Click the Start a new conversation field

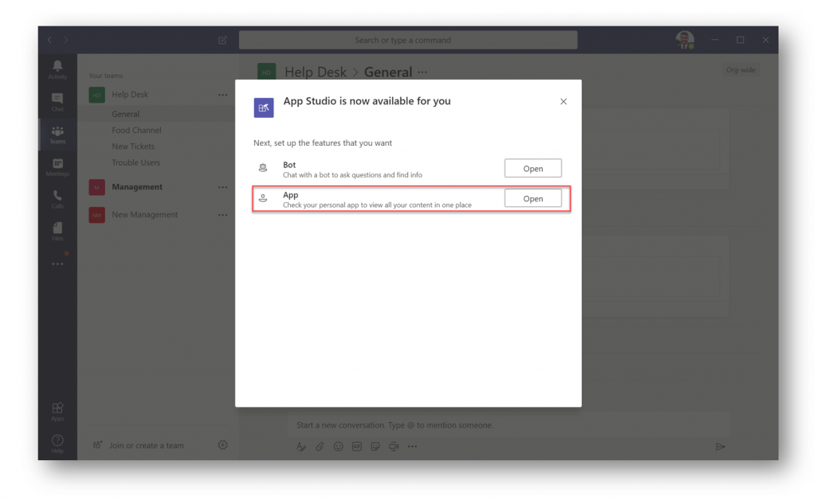(509, 425)
